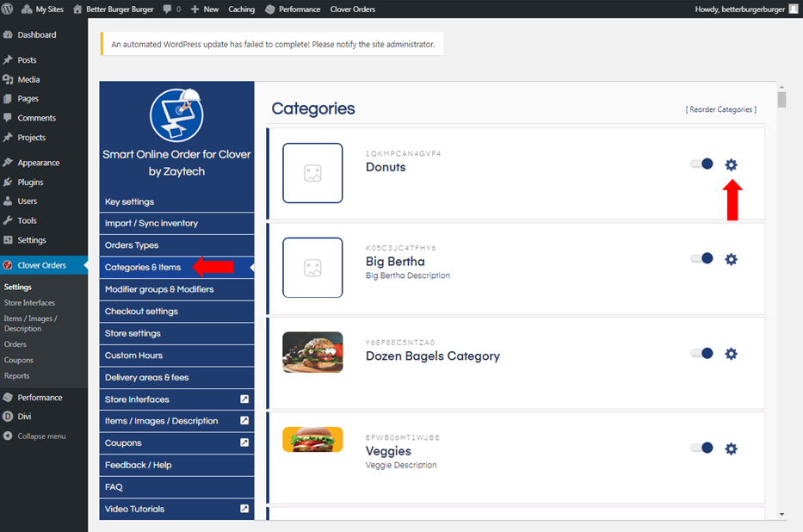Open Orders submenu in sidebar
The image size is (803, 532).
tap(15, 344)
